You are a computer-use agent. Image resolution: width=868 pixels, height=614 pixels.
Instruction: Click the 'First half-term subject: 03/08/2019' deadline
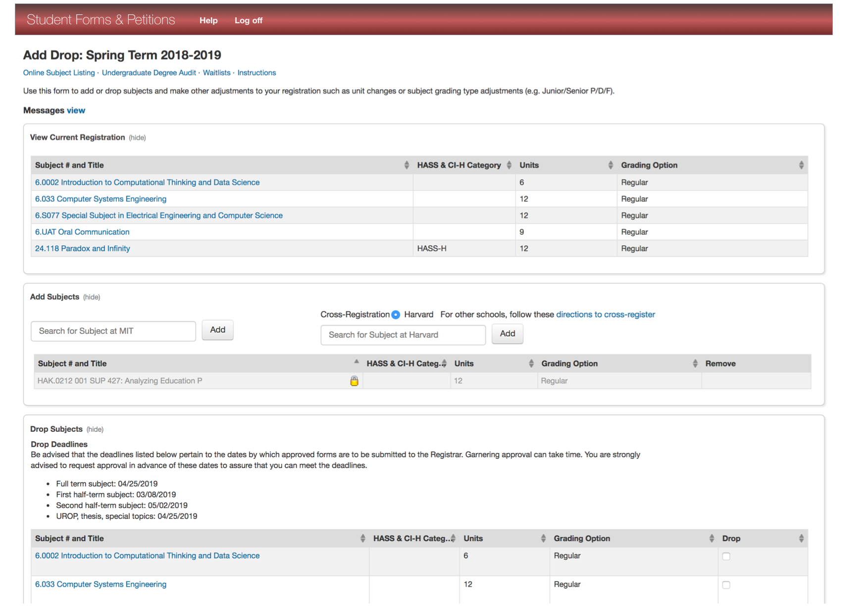(x=116, y=495)
